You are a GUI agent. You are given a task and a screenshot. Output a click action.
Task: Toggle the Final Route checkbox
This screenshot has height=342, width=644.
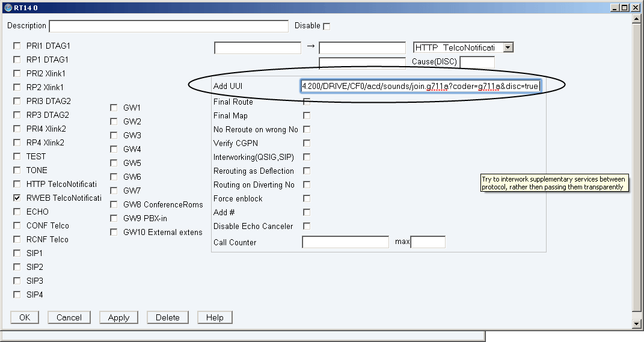coord(307,102)
